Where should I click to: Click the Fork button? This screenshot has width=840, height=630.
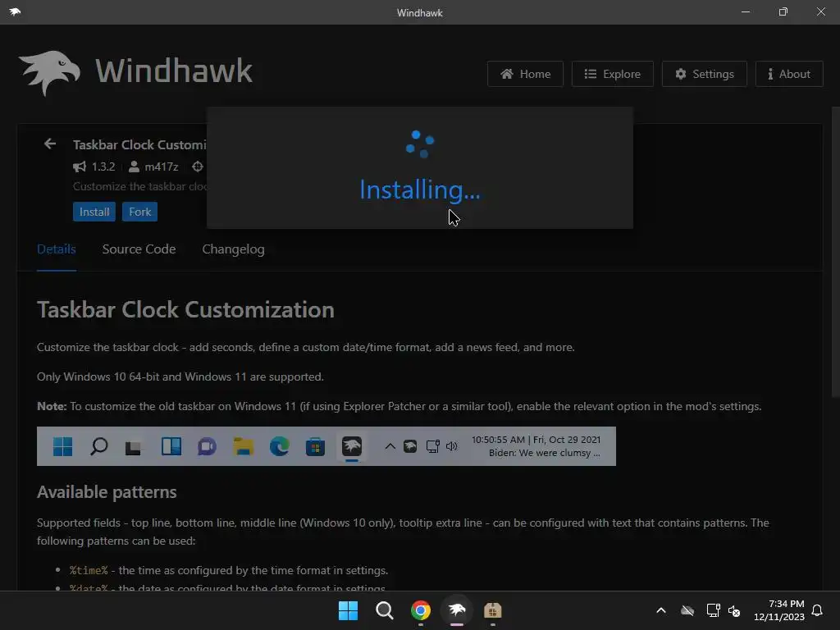(x=139, y=212)
